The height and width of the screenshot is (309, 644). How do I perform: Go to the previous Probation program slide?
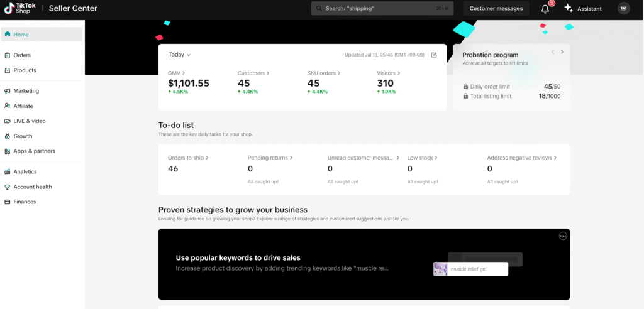click(x=552, y=52)
